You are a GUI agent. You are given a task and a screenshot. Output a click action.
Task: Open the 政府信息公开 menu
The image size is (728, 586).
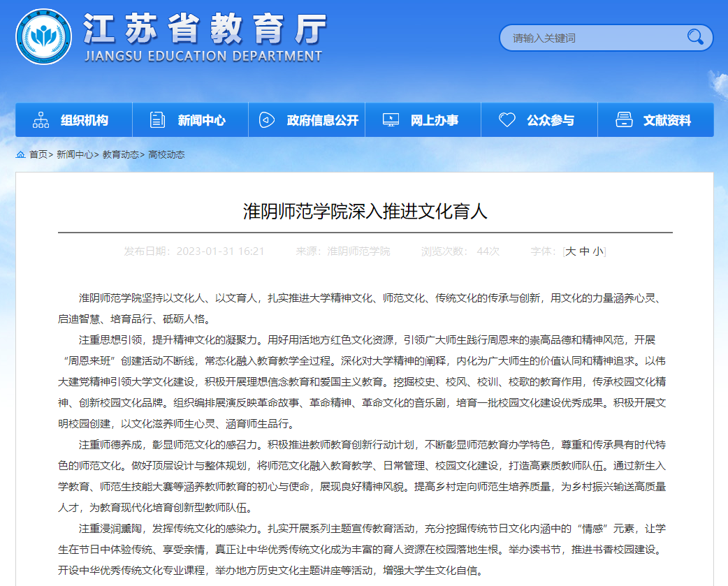click(307, 120)
